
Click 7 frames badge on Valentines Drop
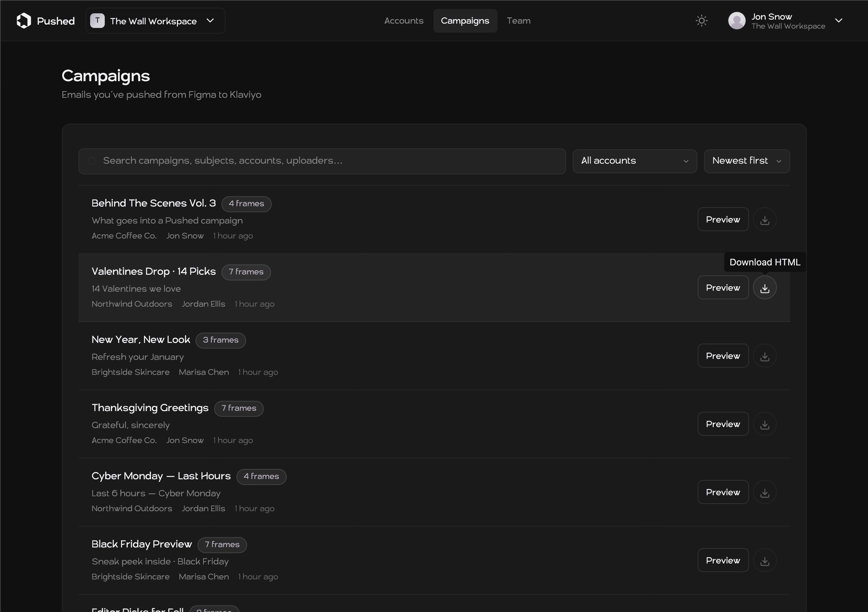click(246, 272)
